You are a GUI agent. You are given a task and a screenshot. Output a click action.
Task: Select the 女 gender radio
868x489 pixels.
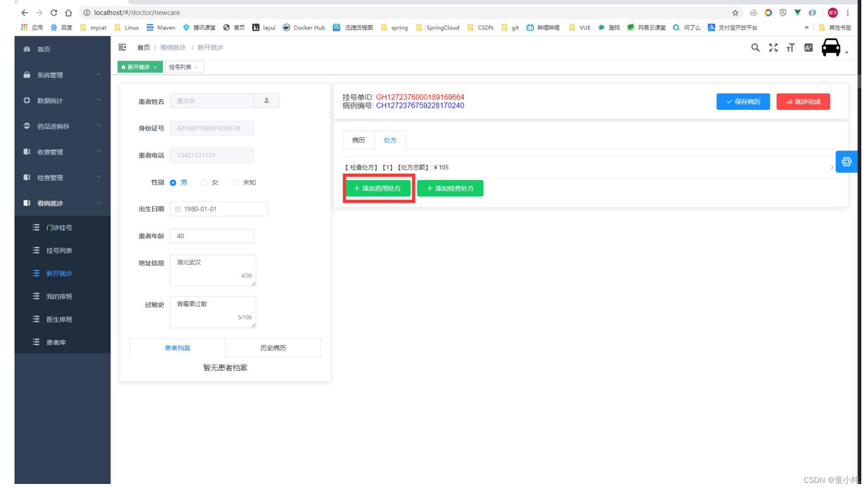click(204, 183)
